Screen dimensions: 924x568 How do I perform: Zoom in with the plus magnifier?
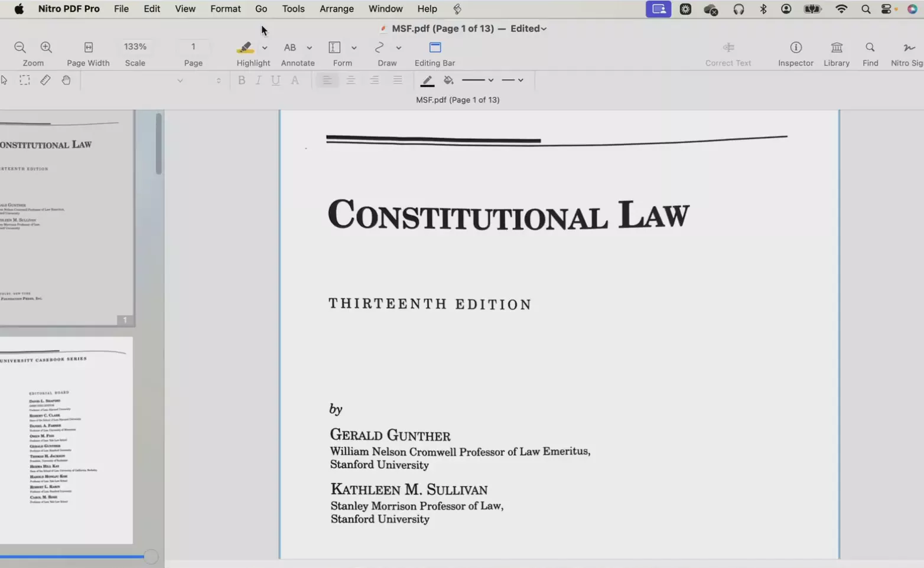click(46, 47)
